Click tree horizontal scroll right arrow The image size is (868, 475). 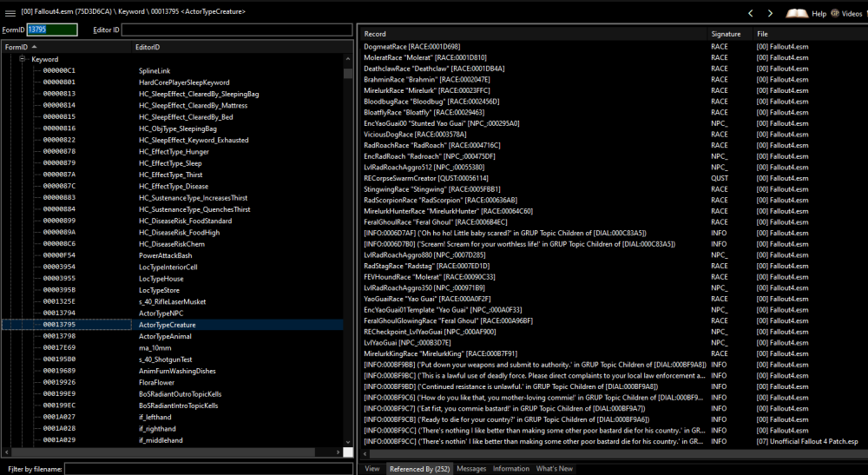[338, 452]
